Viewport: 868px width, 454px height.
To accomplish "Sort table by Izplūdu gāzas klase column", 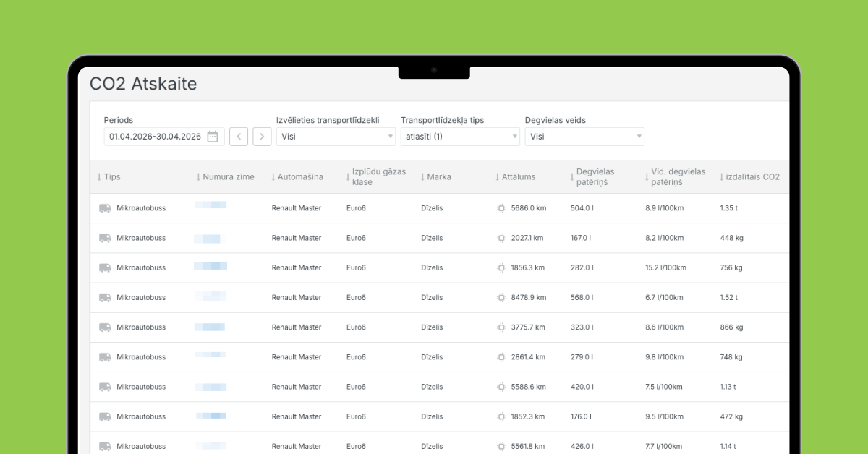I will point(376,177).
